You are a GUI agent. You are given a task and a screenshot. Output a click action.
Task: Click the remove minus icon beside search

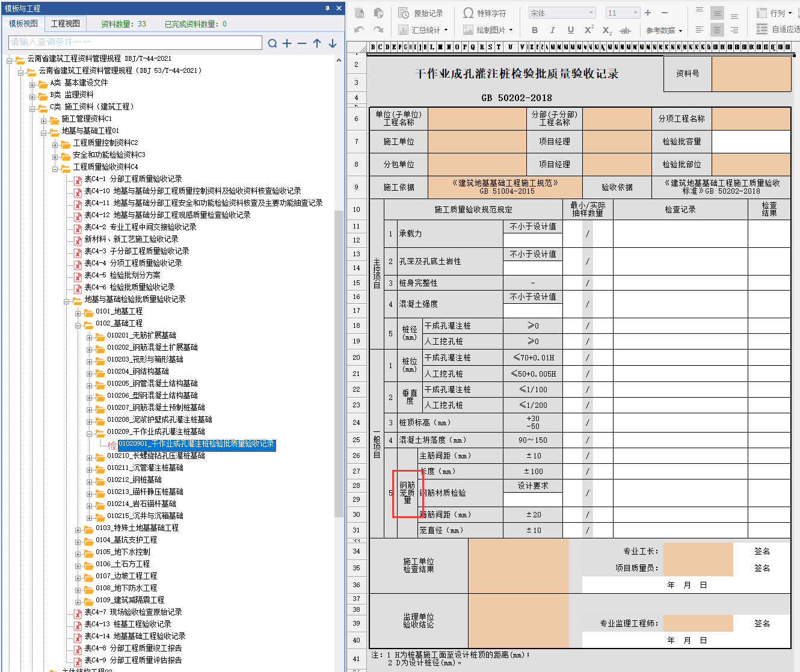pos(302,43)
